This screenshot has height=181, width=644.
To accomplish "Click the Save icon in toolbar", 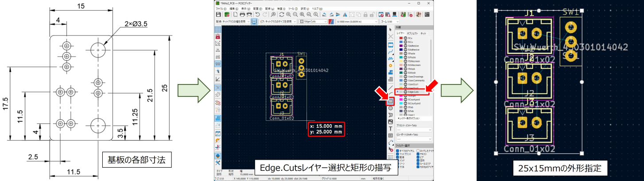I will (x=218, y=15).
